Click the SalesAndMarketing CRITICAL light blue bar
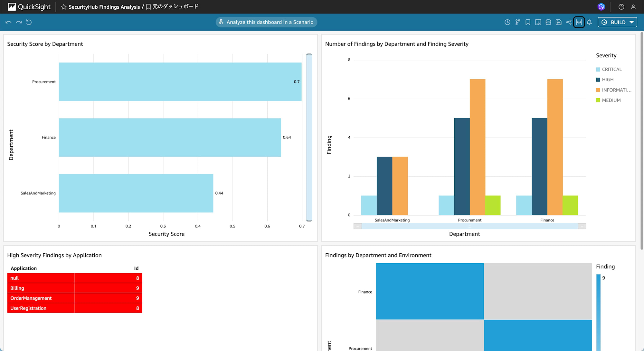The image size is (644, 351). (x=369, y=205)
